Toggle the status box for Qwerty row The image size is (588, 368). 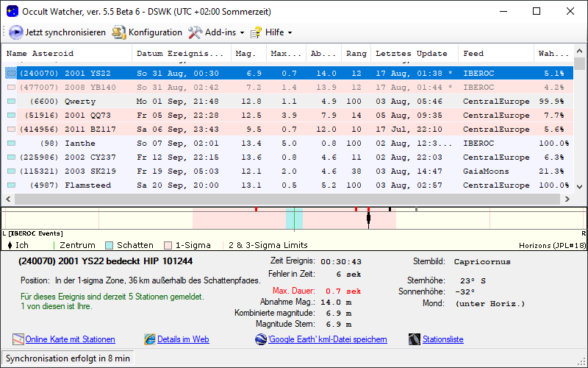click(10, 102)
